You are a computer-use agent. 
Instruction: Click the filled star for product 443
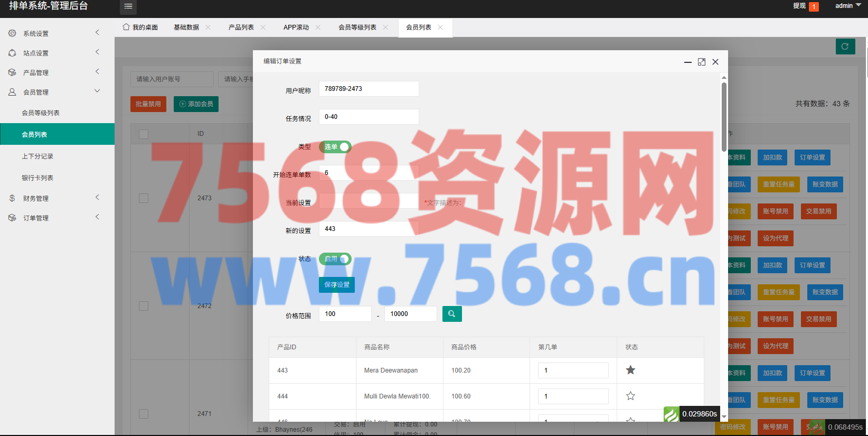[x=630, y=370]
